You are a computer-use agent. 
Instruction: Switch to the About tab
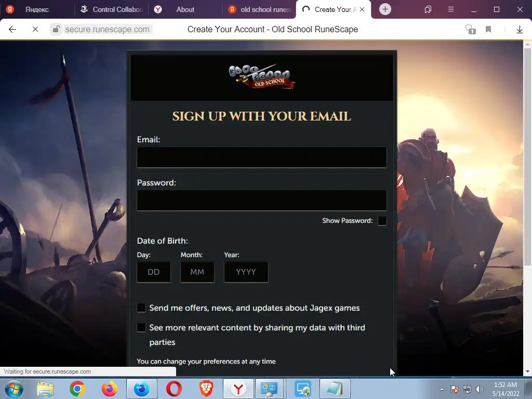point(185,9)
